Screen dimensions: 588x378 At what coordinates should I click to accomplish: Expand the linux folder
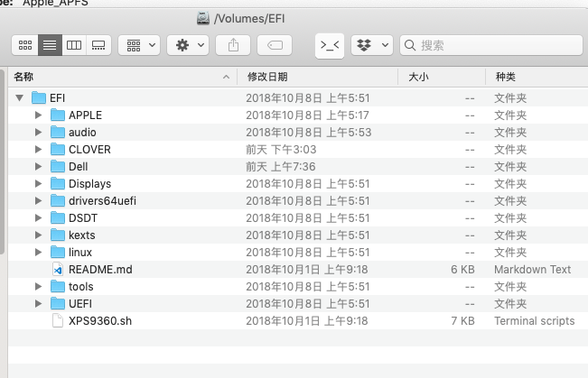pos(38,252)
